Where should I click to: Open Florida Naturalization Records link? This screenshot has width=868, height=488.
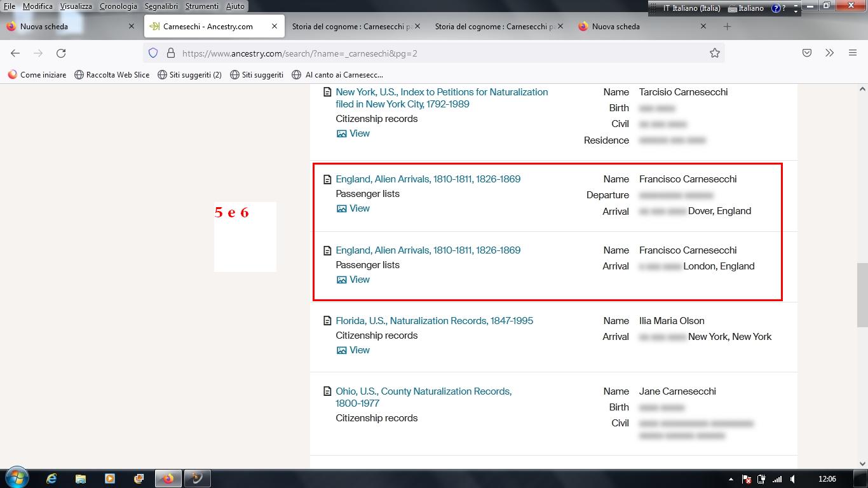(434, 321)
